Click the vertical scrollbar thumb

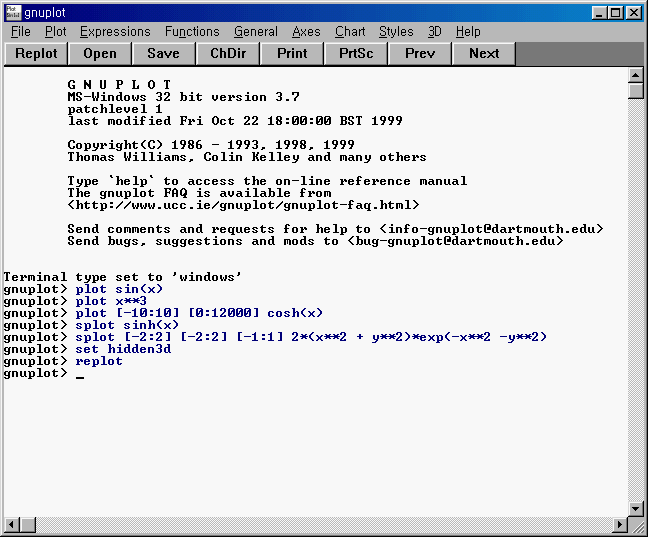pyautogui.click(x=635, y=91)
